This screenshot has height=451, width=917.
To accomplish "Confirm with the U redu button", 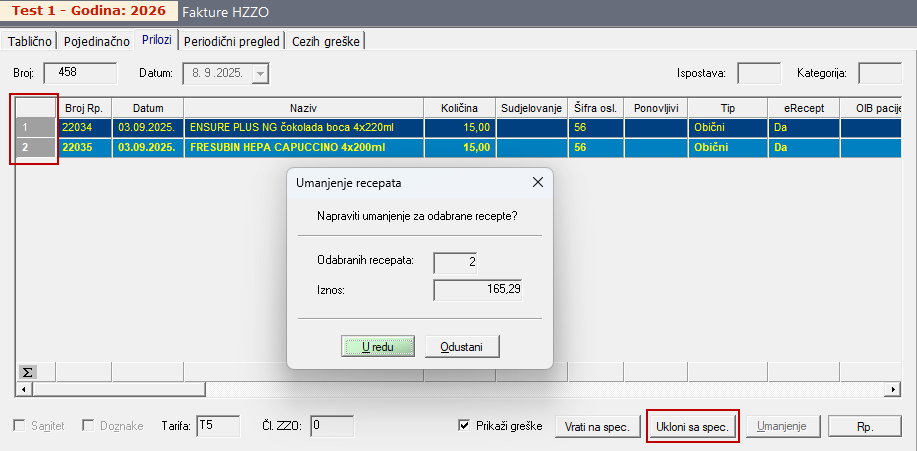I will (378, 346).
